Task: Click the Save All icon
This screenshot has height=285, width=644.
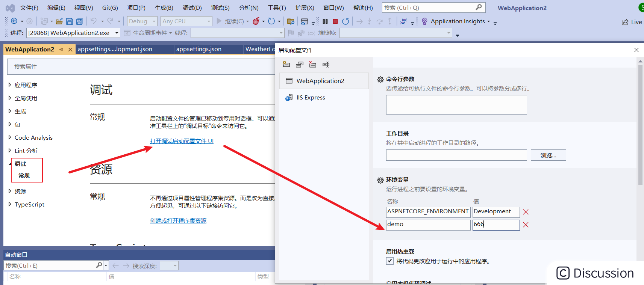Action: point(80,21)
